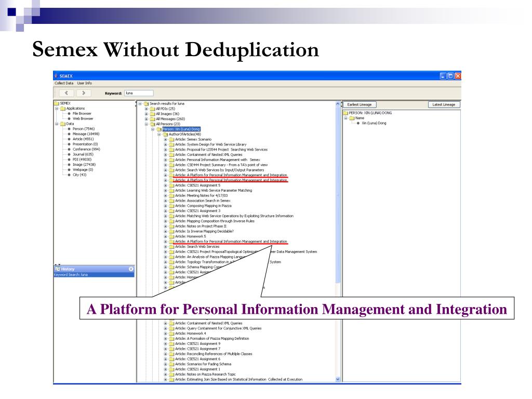Screen dimensions: 532x399
Task: Click the Latest Lineage button
Action: click(444, 105)
